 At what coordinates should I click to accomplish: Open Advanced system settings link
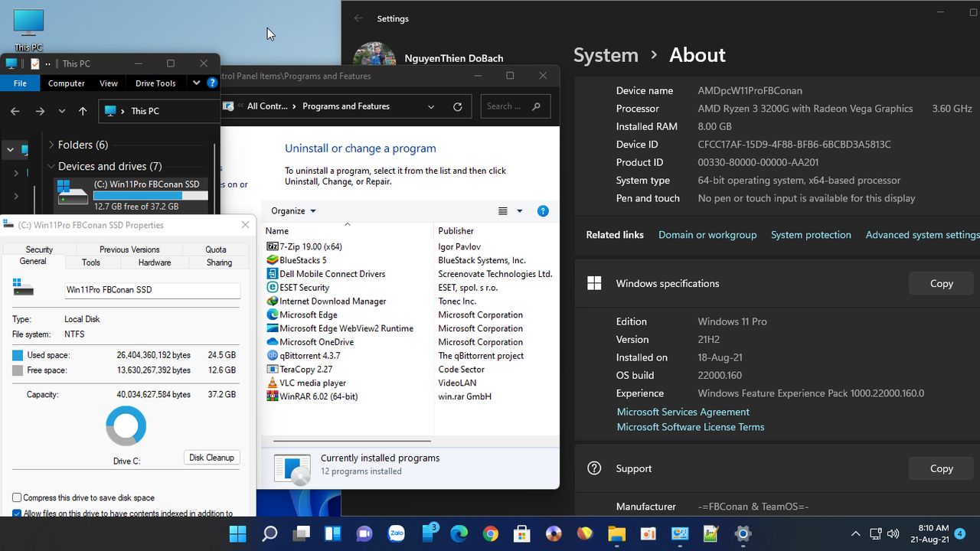[923, 235]
